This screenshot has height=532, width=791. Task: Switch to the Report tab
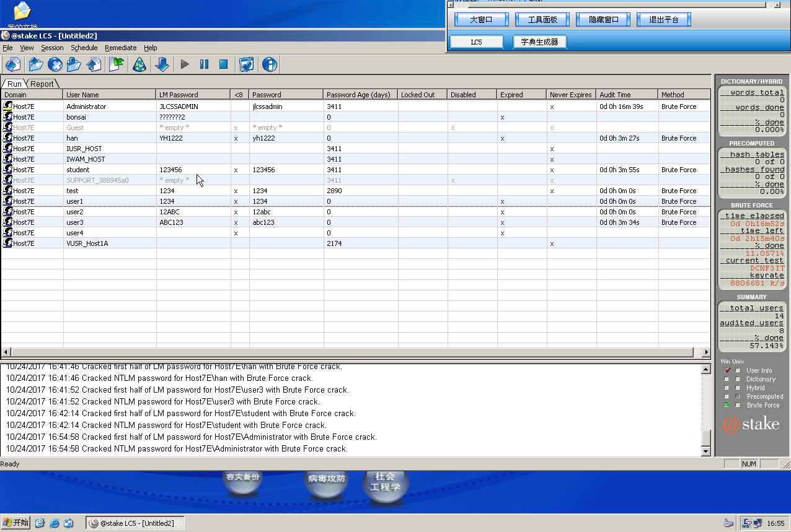(42, 84)
